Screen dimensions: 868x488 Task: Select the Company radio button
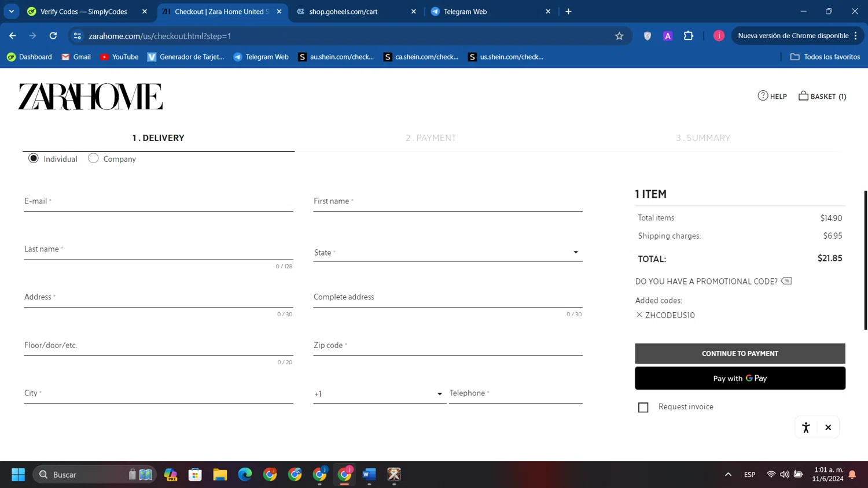tap(93, 158)
